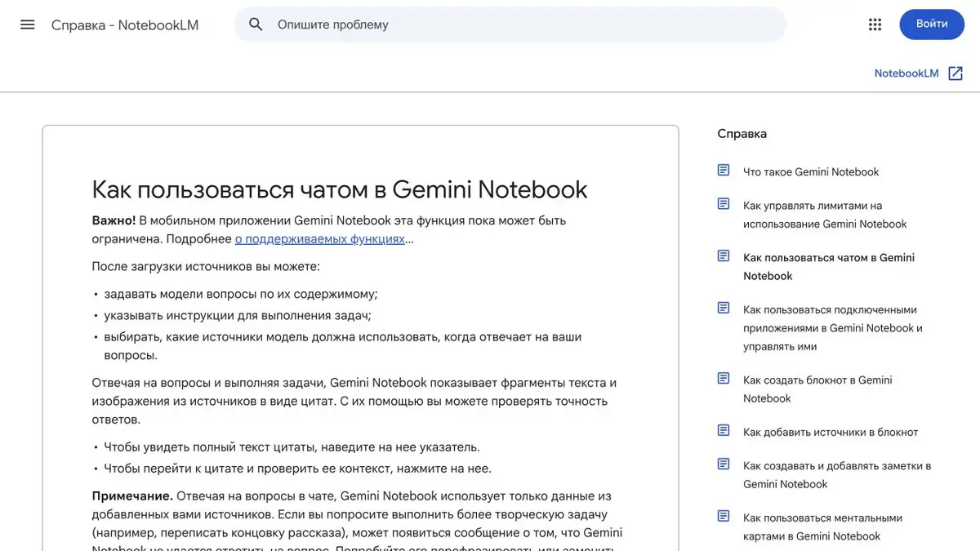Click paragraph starting 'Отвечая на вопросы и выполняя'
980x551 pixels.
coord(354,401)
